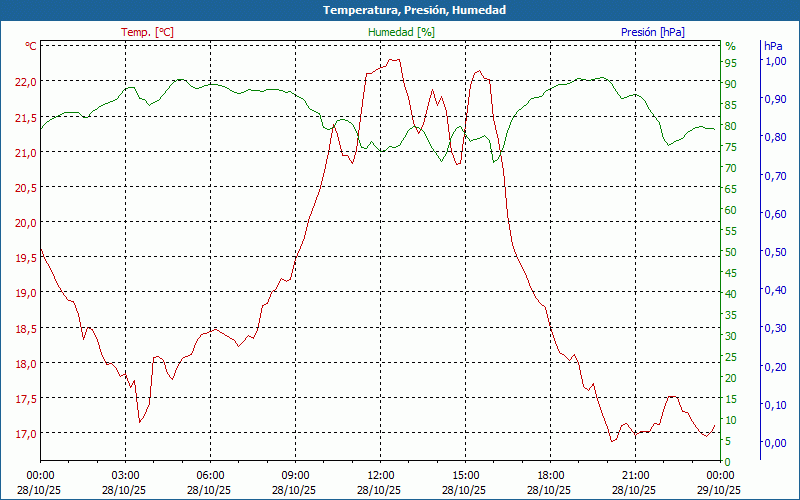Click the 17,0 temperature axis tick label

click(x=26, y=433)
